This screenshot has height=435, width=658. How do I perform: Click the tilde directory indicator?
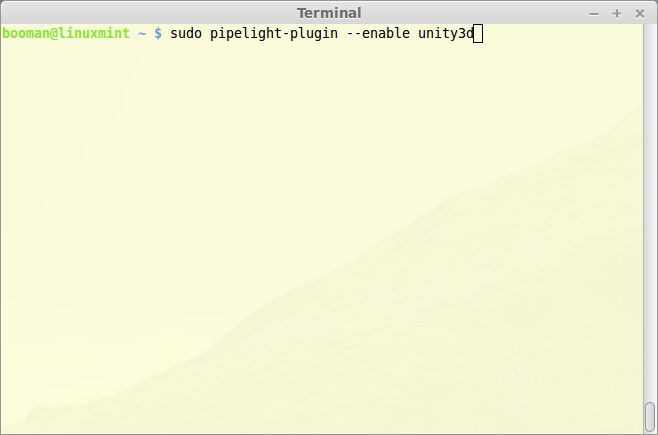point(142,33)
